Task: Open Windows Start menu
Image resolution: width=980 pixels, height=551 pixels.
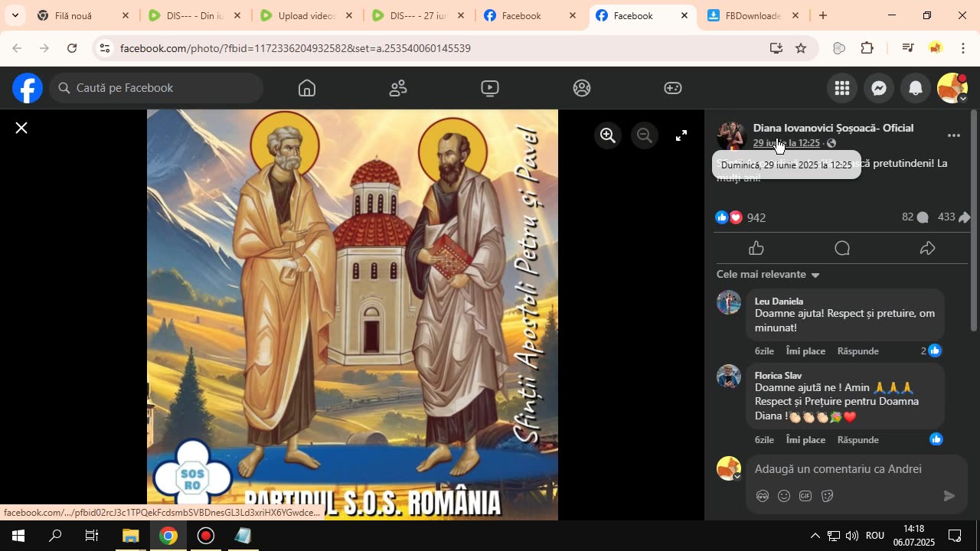Action: (x=18, y=536)
